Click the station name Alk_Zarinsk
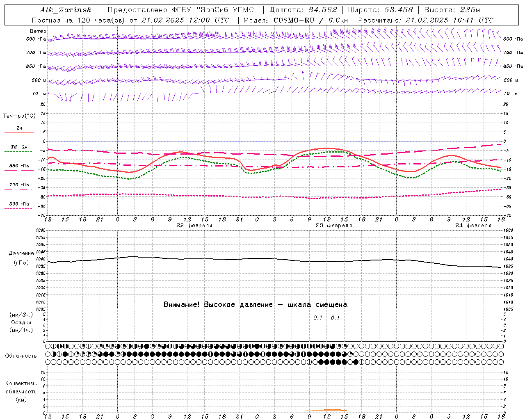Viewport: 525px width, 420px height. point(66,10)
